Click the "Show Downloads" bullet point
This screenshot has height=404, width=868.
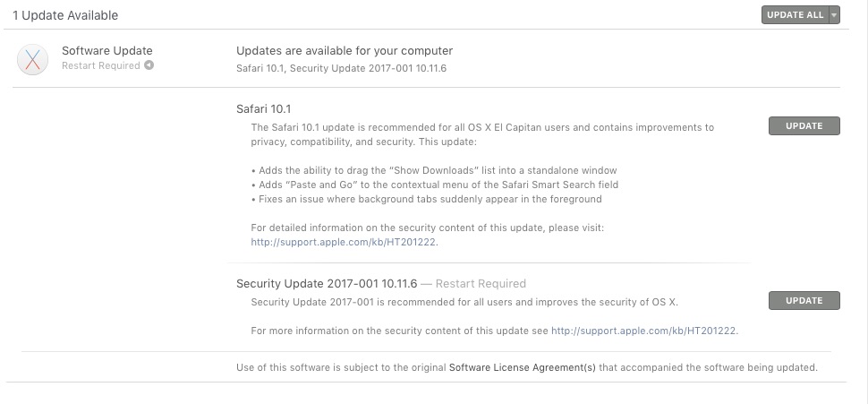point(434,170)
